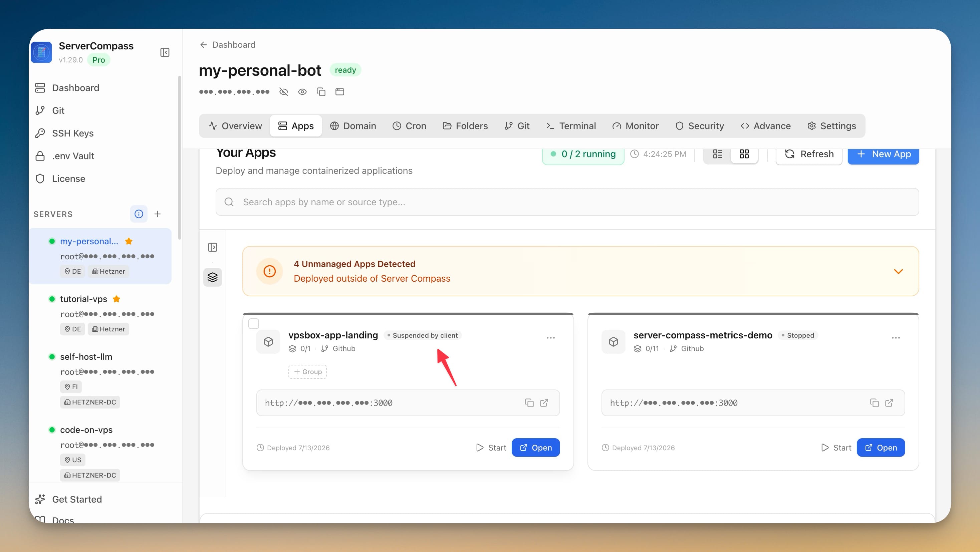Start the server-compass-metrics-demo app

pos(836,448)
